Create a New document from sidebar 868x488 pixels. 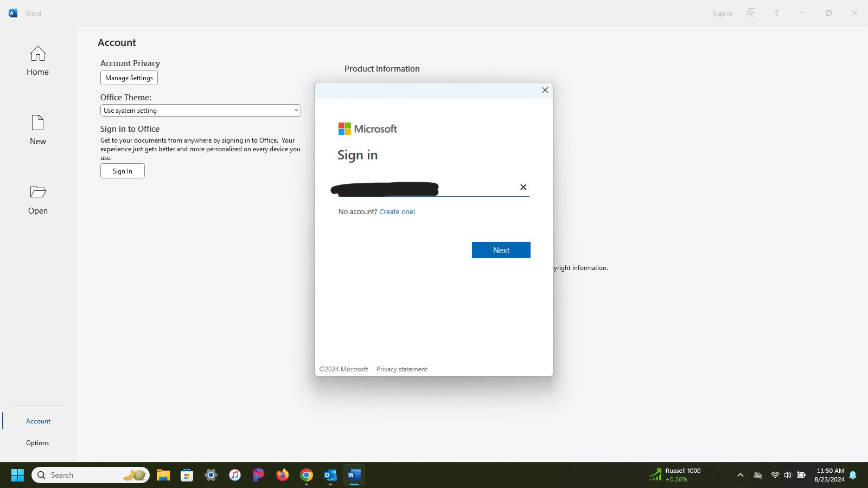[37, 130]
